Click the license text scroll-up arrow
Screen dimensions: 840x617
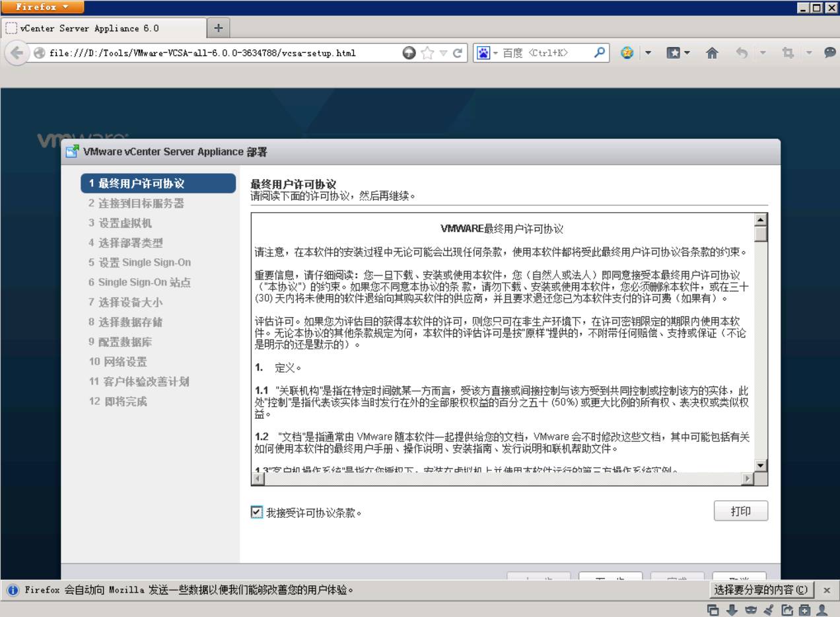point(761,219)
